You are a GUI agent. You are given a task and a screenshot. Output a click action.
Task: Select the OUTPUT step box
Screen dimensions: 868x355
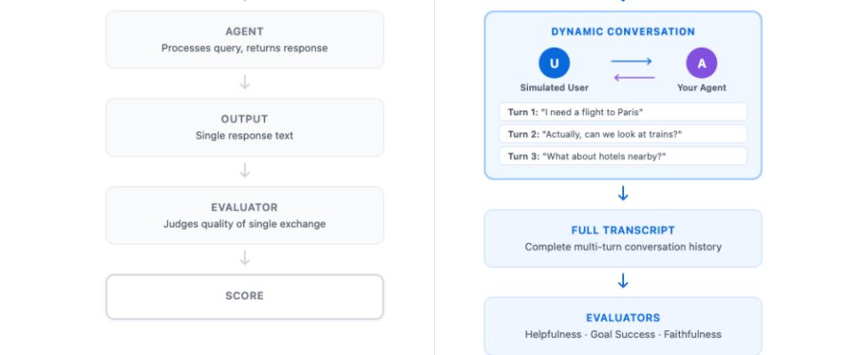click(x=245, y=127)
